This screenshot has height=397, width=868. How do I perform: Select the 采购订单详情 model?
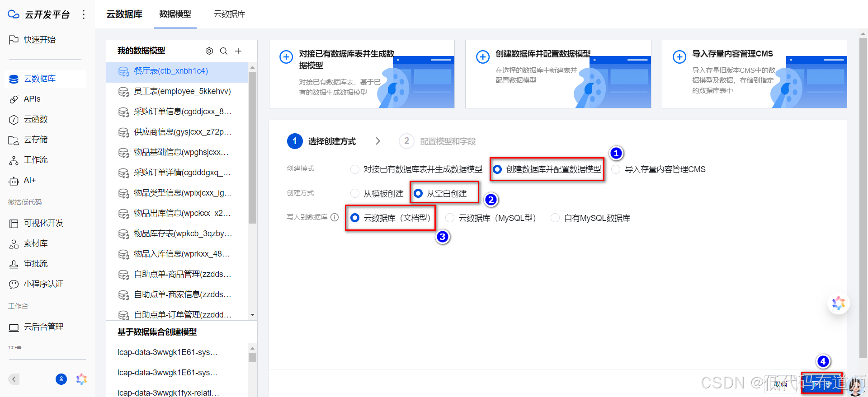[x=177, y=173]
